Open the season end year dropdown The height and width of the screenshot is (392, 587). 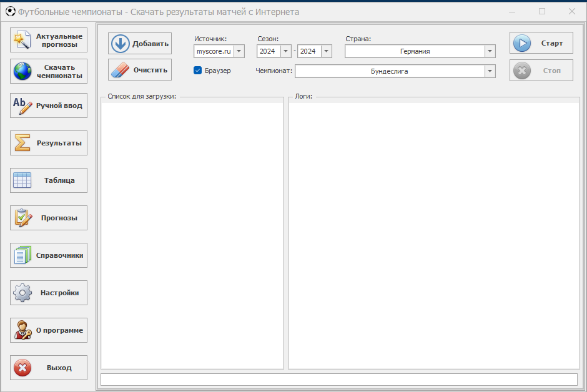(327, 51)
